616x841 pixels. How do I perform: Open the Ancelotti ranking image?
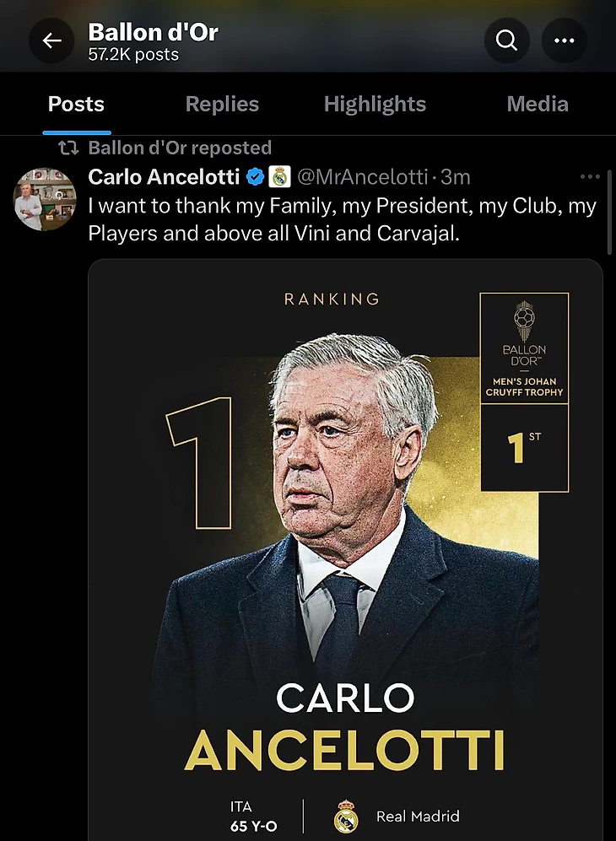click(346, 548)
